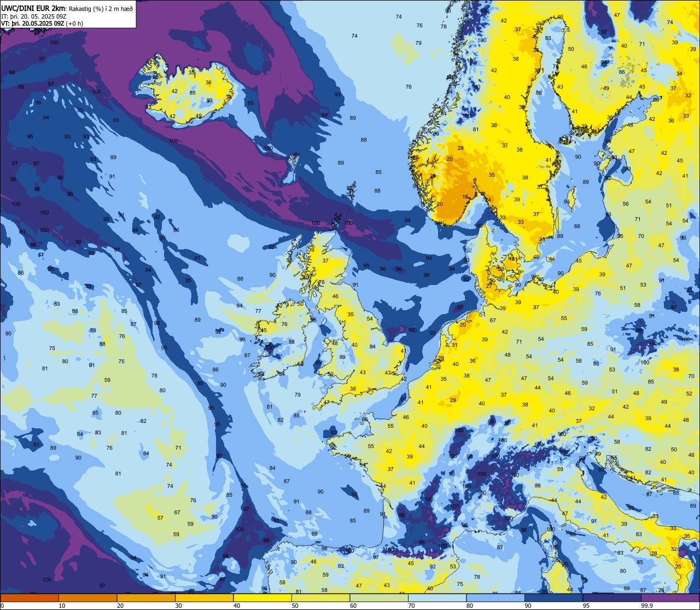Click the legend scale label '10'
The height and width of the screenshot is (610, 700).
pos(62,606)
